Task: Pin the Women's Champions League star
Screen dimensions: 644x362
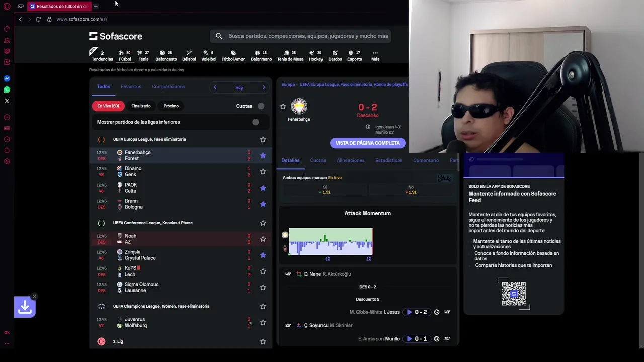Action: (263, 306)
